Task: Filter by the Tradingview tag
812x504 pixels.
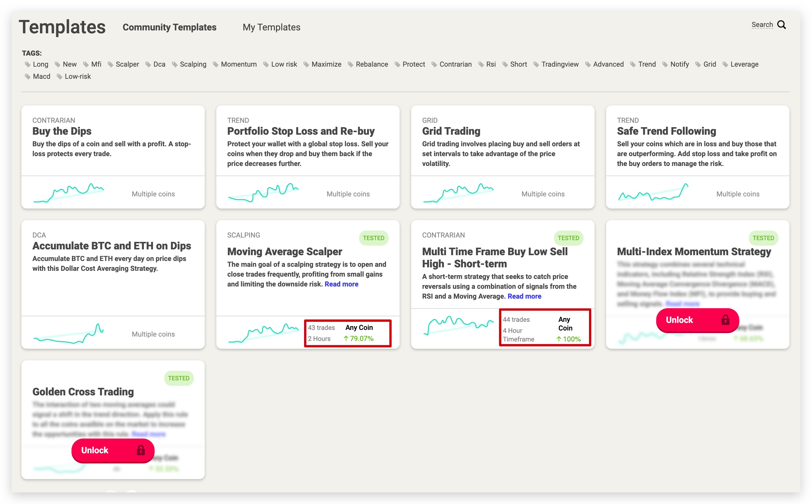Action: (x=556, y=64)
